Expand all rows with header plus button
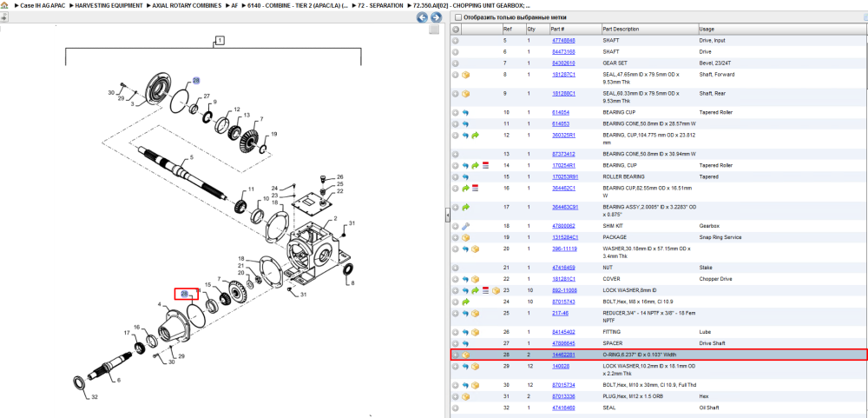Screen dimensions: 868x418 (456, 29)
